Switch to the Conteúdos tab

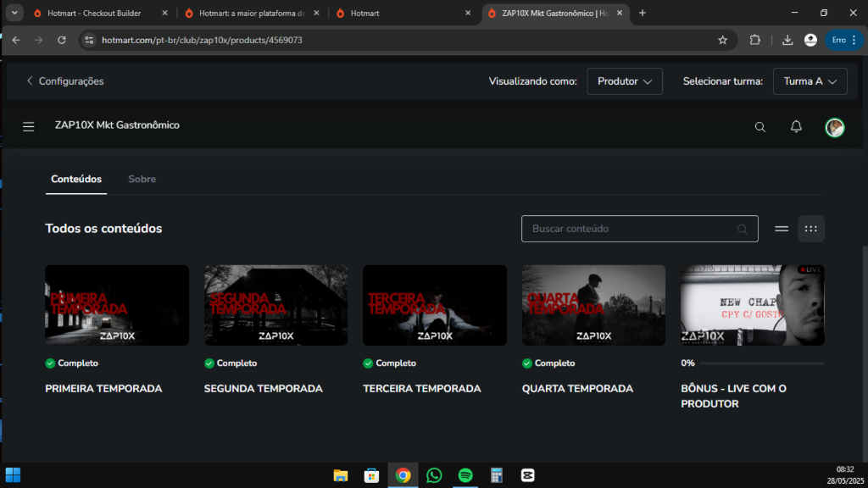click(x=76, y=180)
